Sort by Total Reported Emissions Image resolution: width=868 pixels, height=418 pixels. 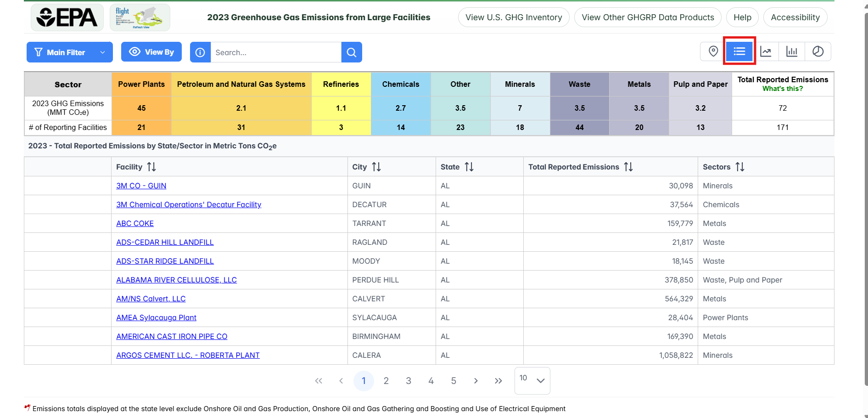628,167
